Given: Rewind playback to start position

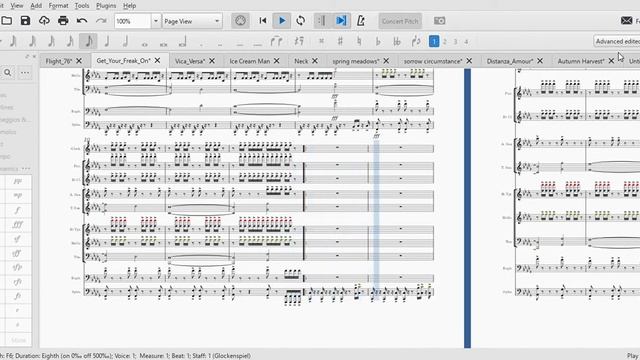Looking at the screenshot, I should [263, 20].
